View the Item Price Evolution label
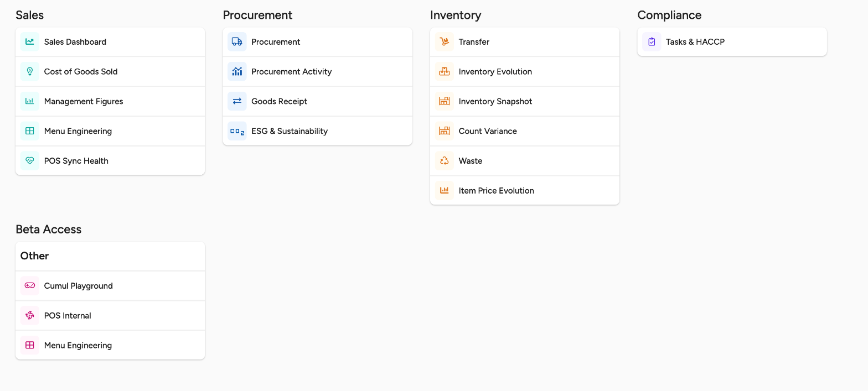Viewport: 868px width, 391px height. (x=497, y=191)
